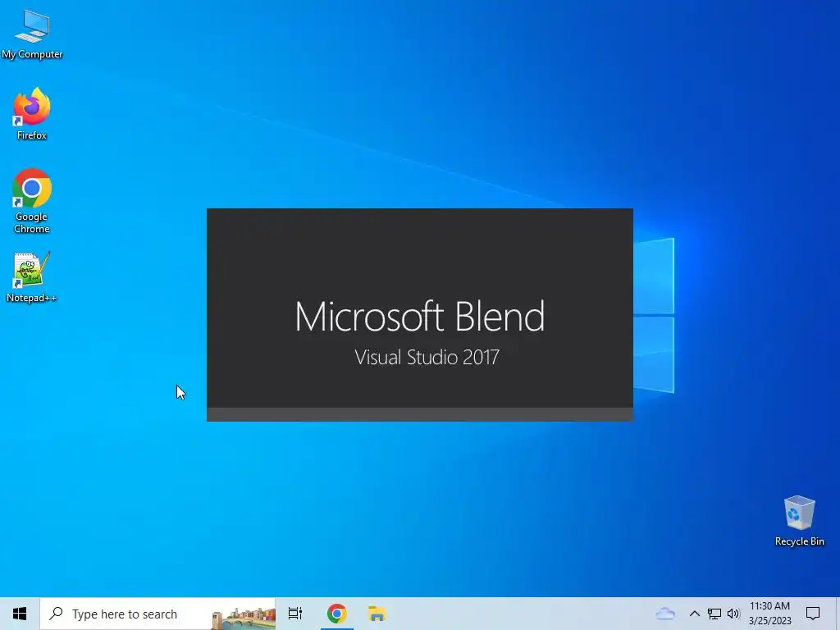Select the Firefox desktop shortcut
The image size is (840, 630).
coord(32,114)
